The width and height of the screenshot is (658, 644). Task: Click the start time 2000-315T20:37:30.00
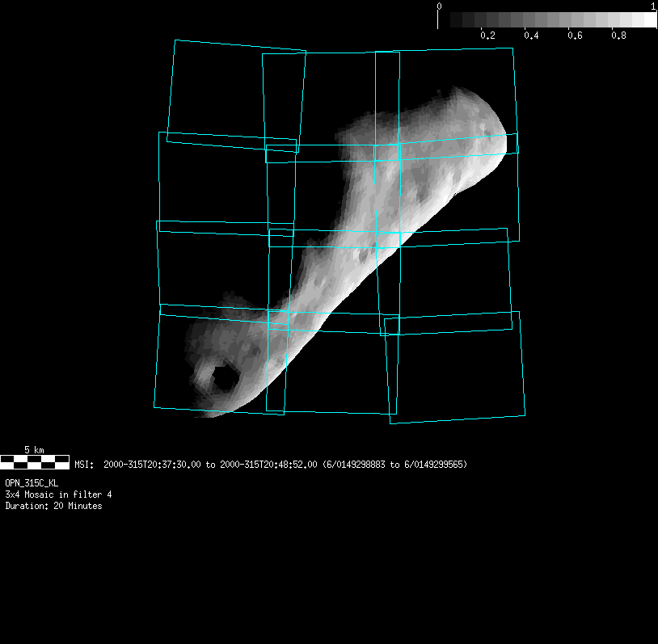[x=153, y=465]
